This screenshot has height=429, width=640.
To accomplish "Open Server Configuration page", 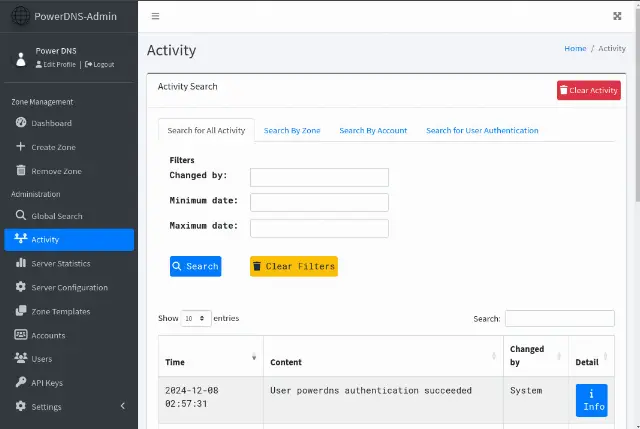I will (69, 287).
